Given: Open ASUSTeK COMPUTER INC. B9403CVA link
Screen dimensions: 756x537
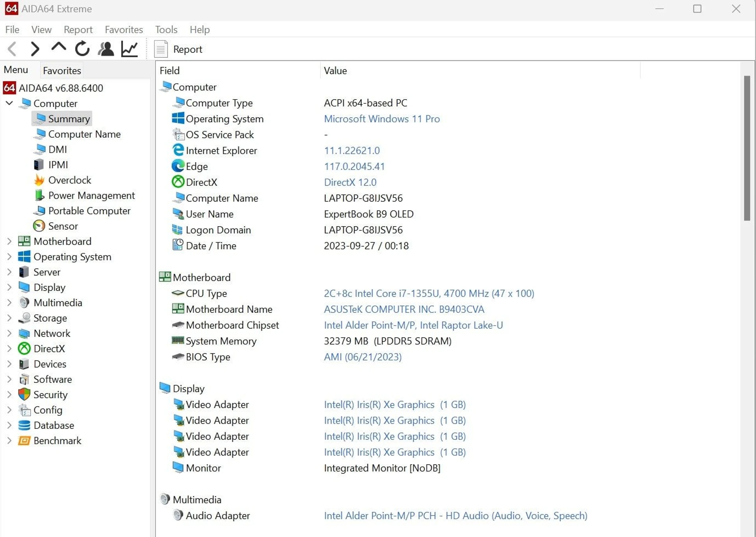Looking at the screenshot, I should (x=404, y=309).
